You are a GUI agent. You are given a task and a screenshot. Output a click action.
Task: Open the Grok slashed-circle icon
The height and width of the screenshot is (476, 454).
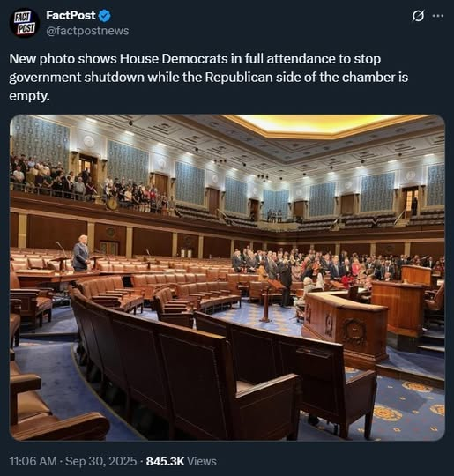tap(418, 16)
